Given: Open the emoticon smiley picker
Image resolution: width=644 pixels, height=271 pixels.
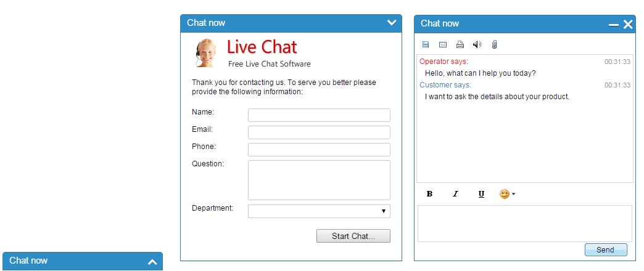Looking at the screenshot, I should click(x=507, y=194).
